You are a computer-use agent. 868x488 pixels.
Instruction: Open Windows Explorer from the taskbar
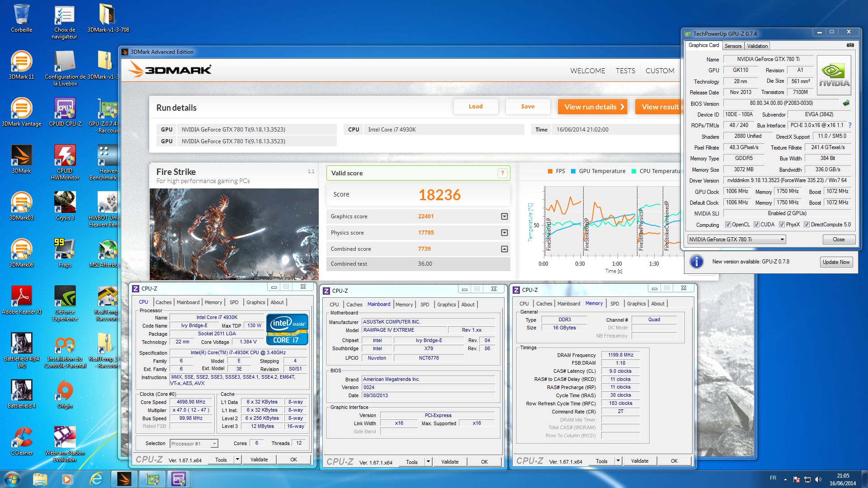tap(40, 479)
